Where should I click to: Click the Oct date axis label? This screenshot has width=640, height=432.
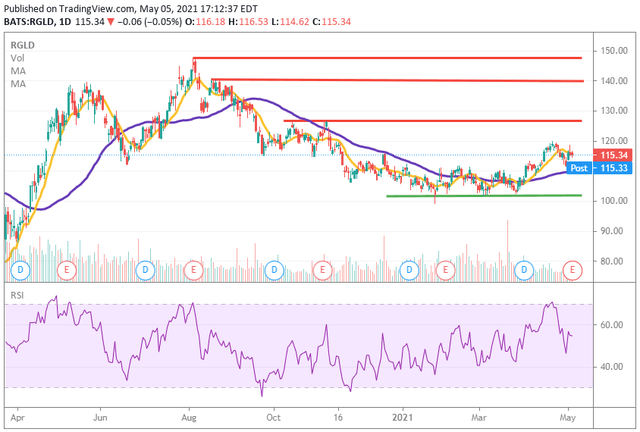(273, 418)
